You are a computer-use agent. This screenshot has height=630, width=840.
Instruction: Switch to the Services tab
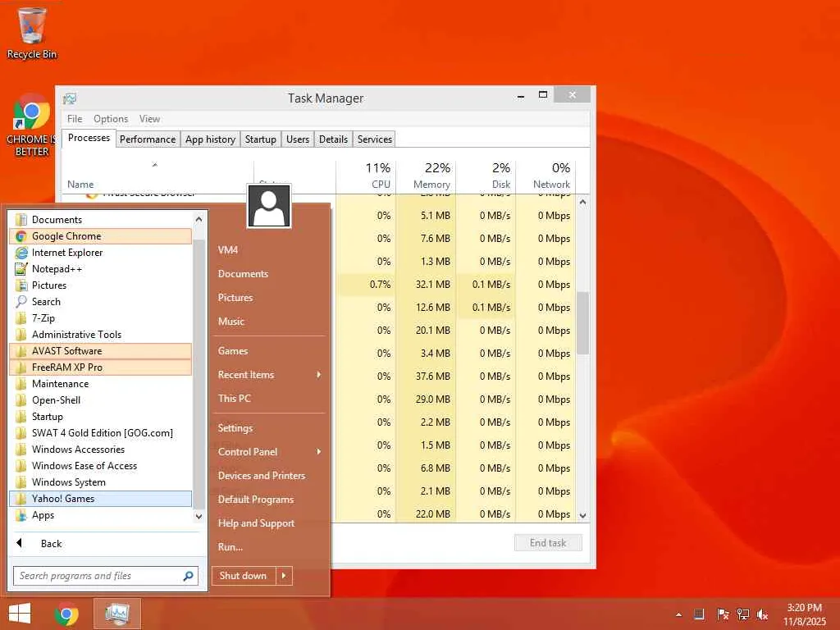374,139
